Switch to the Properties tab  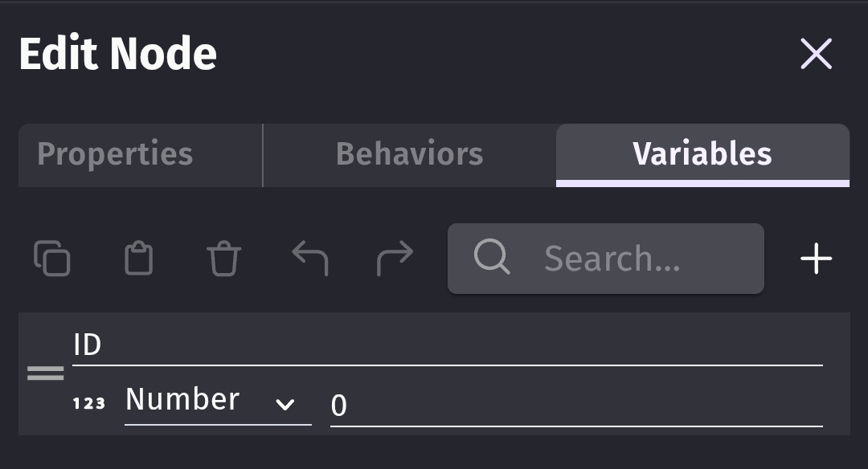[x=116, y=154]
